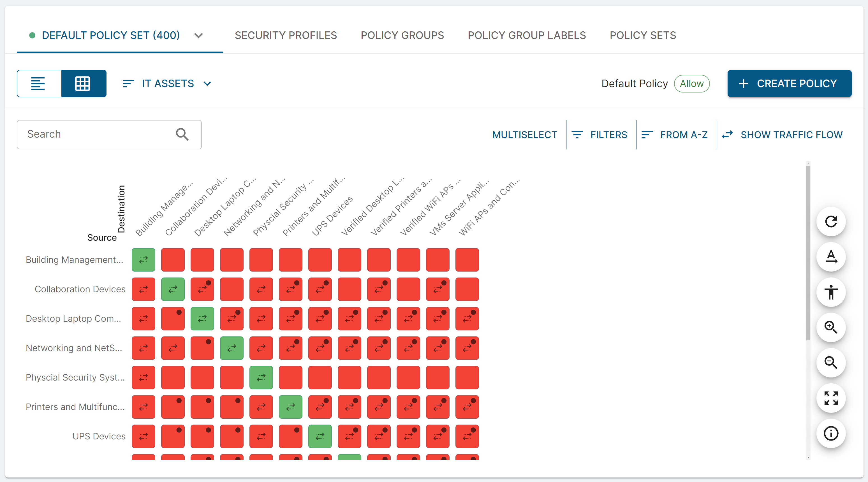Screen dimensions: 868x482
Task: Expand matrix to fullscreen view
Action: 831,398
